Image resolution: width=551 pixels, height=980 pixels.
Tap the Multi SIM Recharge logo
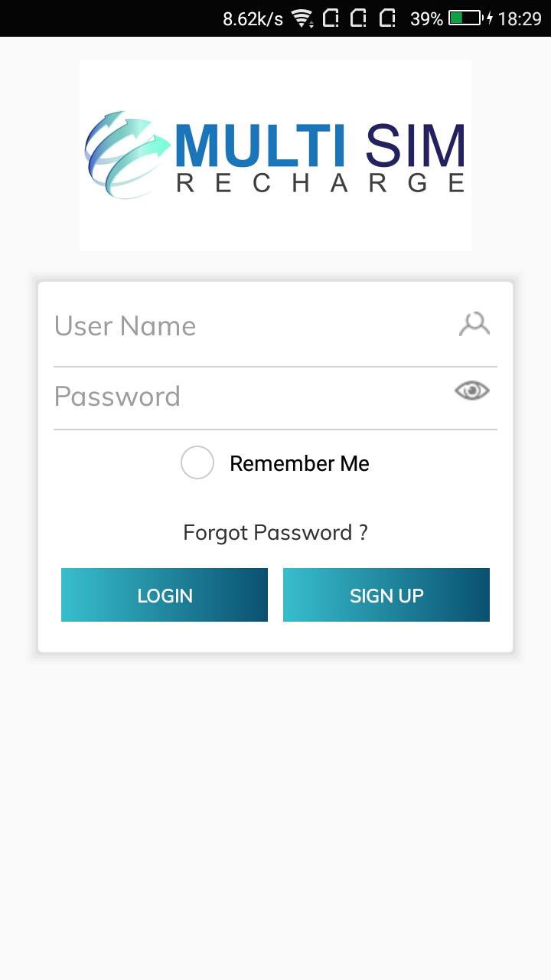coord(275,155)
